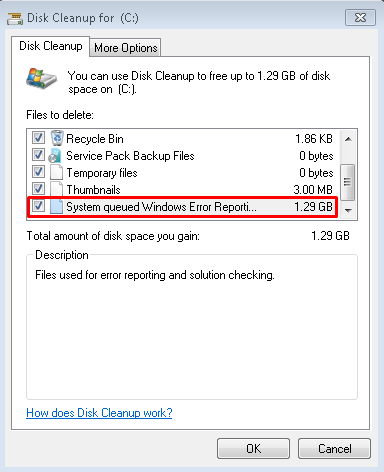Open the How does Disk Cleanup work link
384x472 pixels.
99,413
